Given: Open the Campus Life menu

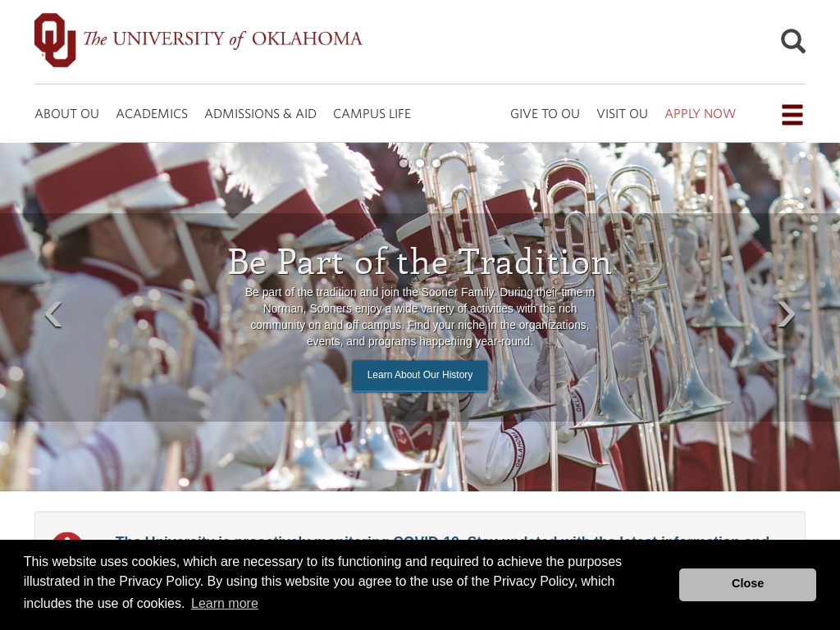Looking at the screenshot, I should 372,113.
